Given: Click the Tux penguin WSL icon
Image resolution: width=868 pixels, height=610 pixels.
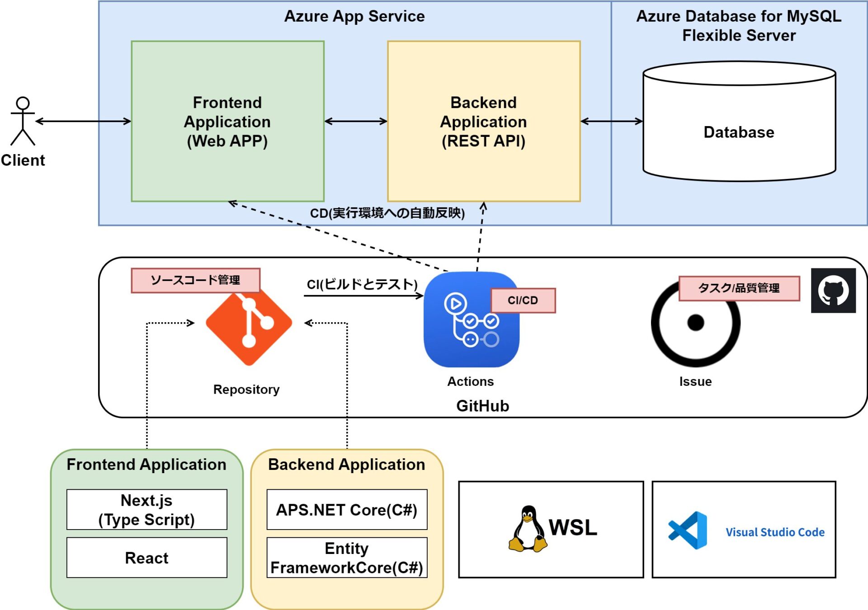Looking at the screenshot, I should [x=528, y=529].
